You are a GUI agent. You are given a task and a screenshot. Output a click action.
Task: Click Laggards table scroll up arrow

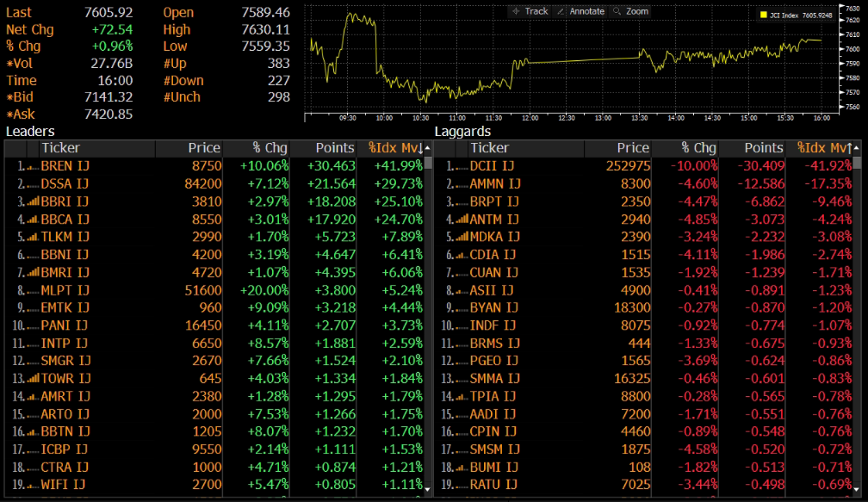[856, 148]
